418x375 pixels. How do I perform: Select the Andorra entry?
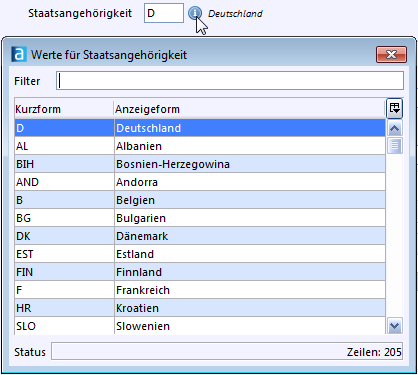(x=200, y=182)
